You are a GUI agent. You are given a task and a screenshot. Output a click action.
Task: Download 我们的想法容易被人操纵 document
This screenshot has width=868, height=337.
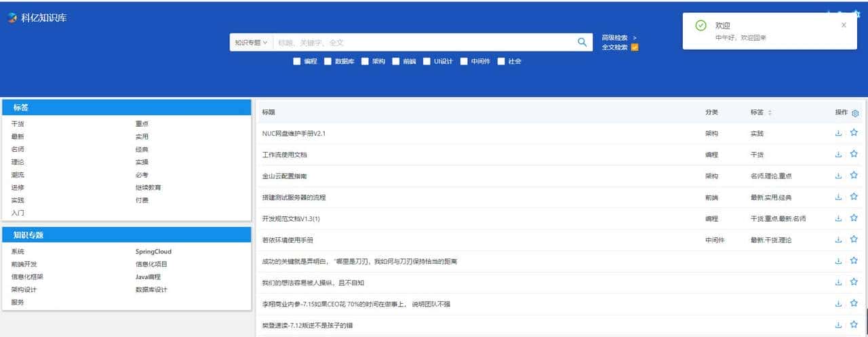tap(839, 282)
